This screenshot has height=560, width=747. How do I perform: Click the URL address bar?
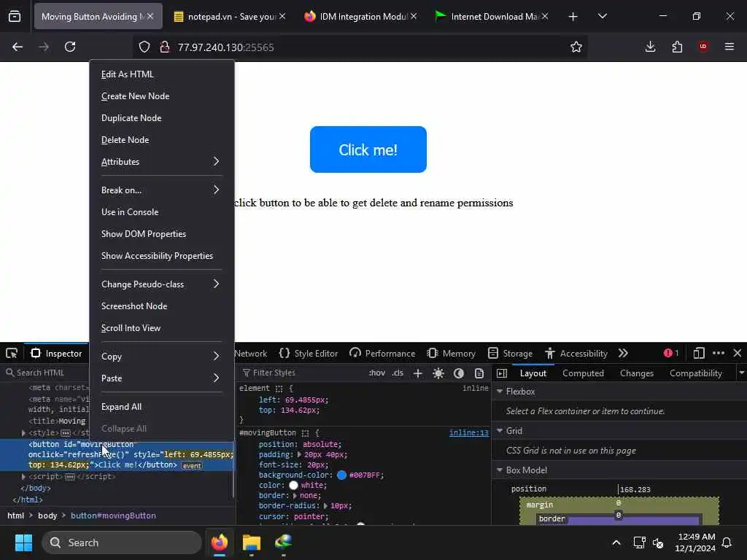point(360,47)
